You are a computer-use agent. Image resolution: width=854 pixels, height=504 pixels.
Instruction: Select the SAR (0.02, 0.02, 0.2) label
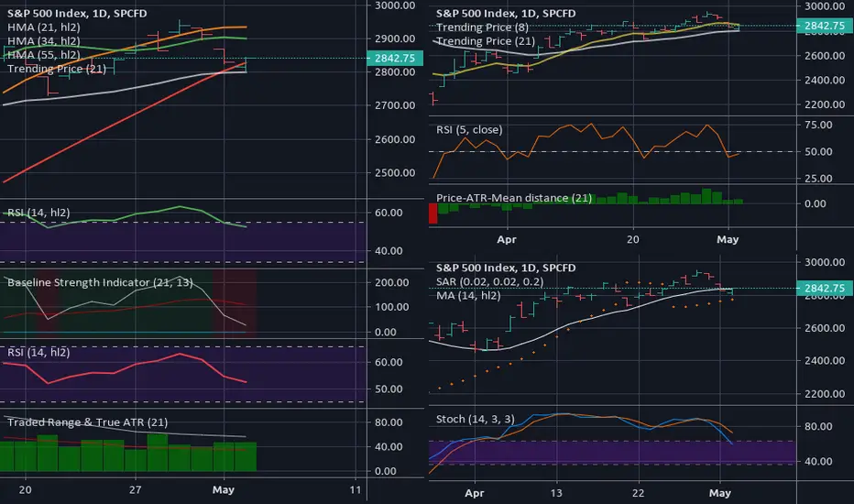tap(489, 281)
